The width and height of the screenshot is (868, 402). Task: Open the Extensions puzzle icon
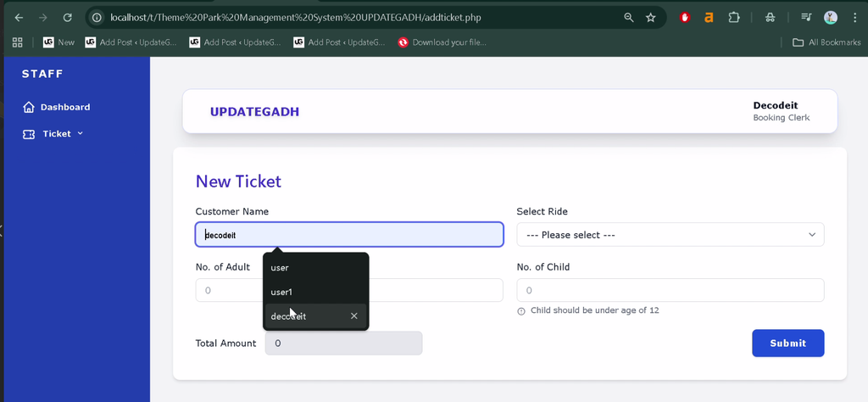click(x=733, y=18)
